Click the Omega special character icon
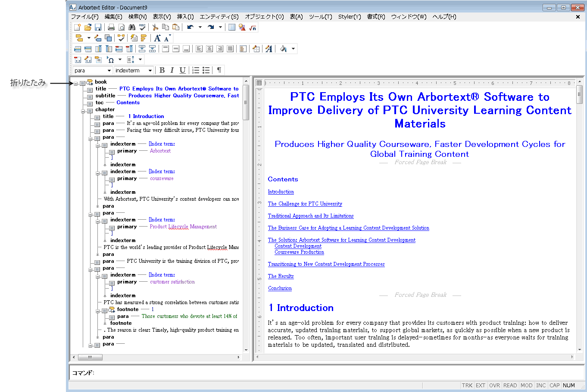This screenshot has width=587, height=392. coord(110,59)
